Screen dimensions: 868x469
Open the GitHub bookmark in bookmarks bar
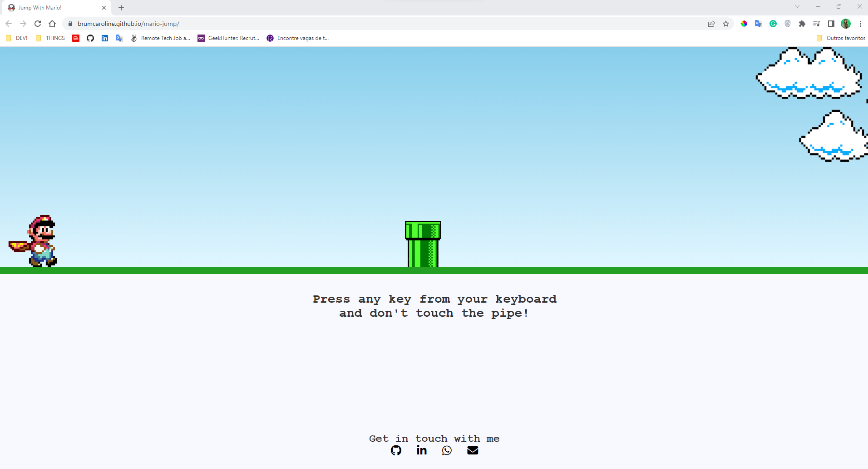click(x=90, y=38)
